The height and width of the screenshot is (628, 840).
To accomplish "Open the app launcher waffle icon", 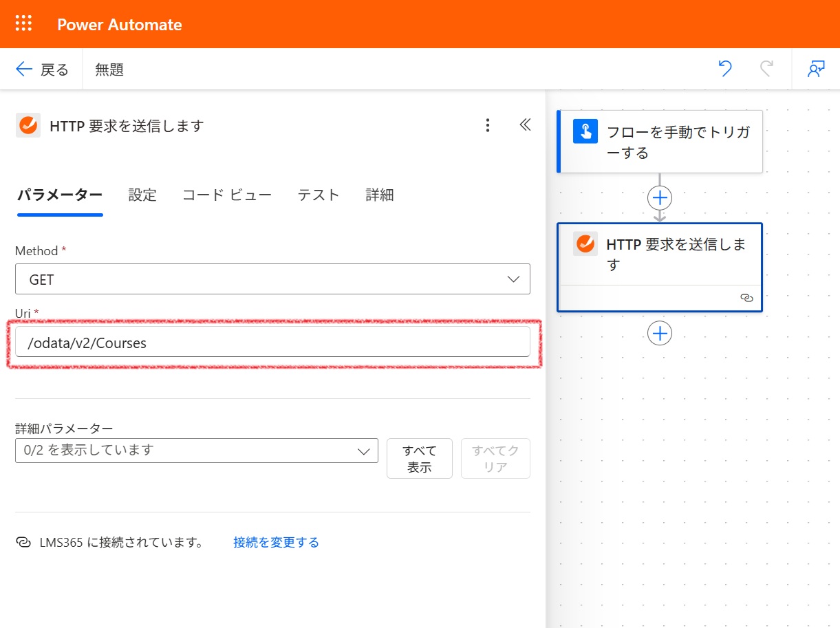I will (24, 24).
